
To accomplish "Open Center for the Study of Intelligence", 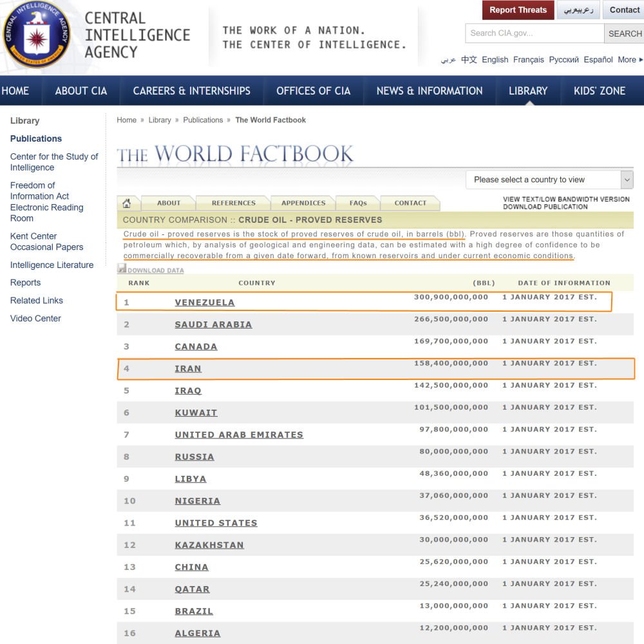I will 54,162.
